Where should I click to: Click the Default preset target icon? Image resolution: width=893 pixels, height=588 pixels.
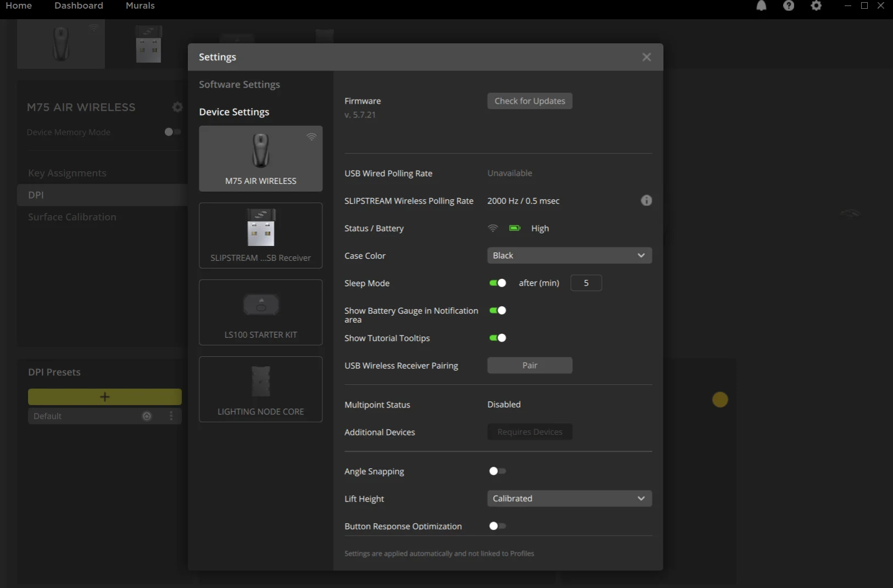(x=147, y=416)
